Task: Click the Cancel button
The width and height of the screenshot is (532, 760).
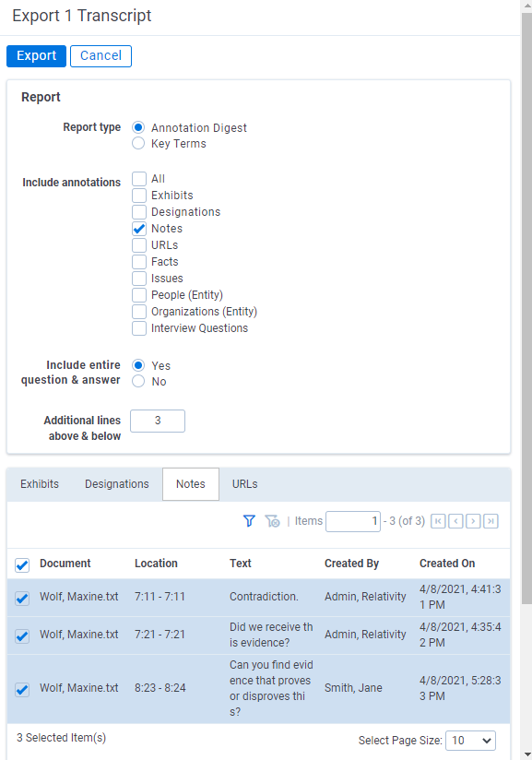Action: click(100, 55)
